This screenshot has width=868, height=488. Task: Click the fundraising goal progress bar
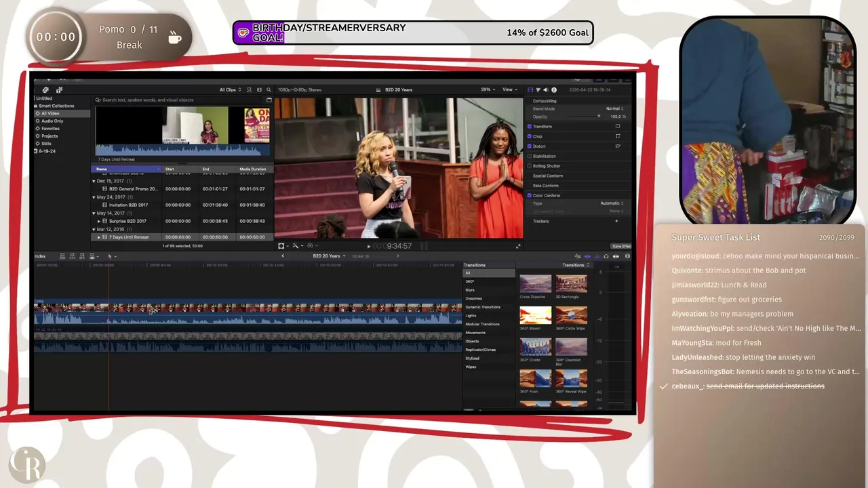[x=413, y=33]
